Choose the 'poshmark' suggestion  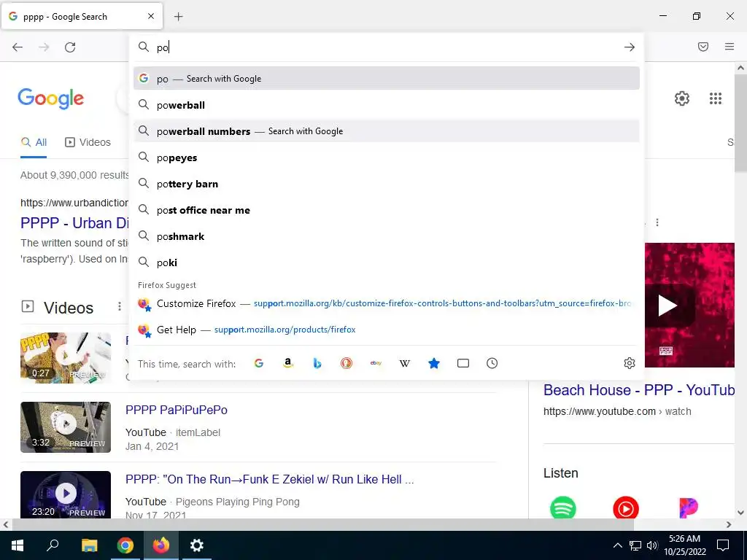coord(387,236)
